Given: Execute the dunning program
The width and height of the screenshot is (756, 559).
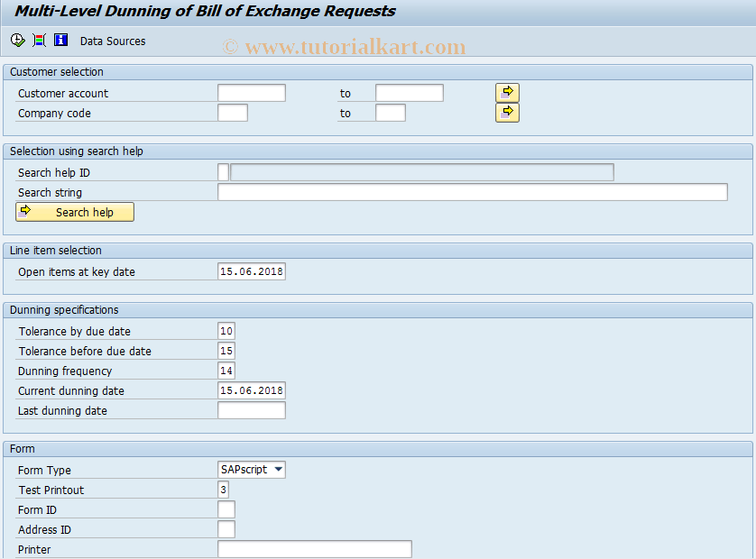Looking at the screenshot, I should click(x=16, y=40).
